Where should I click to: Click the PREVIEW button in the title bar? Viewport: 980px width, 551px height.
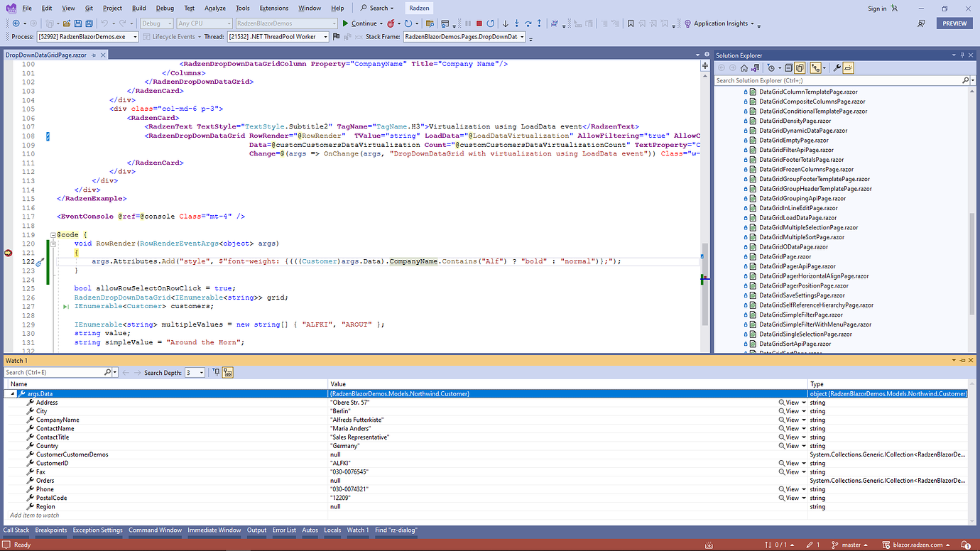[954, 23]
